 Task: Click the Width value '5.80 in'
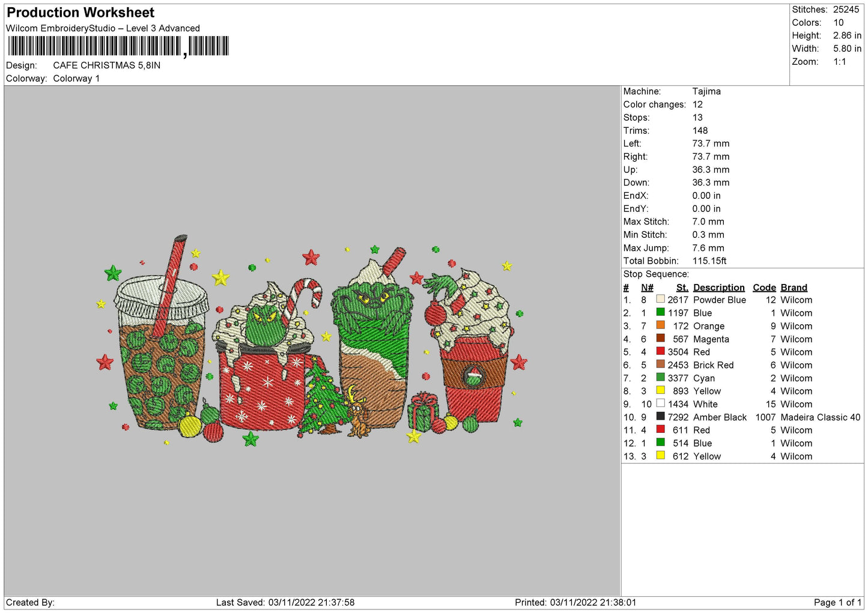point(847,49)
